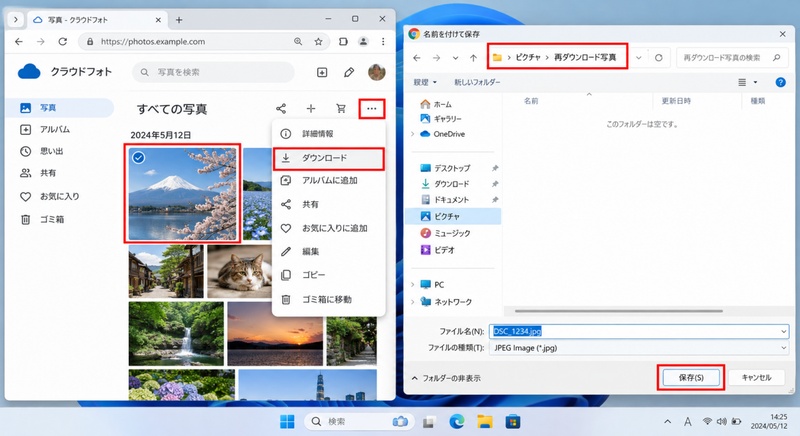
Task: Open the Chrome profile icon in toolbar
Action: (363, 42)
